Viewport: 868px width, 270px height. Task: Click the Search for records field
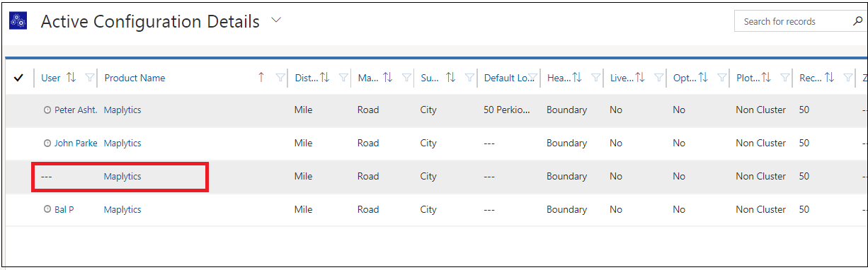click(793, 21)
